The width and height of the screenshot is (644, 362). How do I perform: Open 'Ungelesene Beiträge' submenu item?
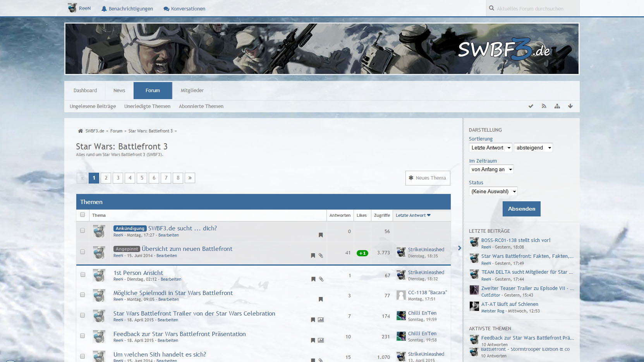pos(93,106)
